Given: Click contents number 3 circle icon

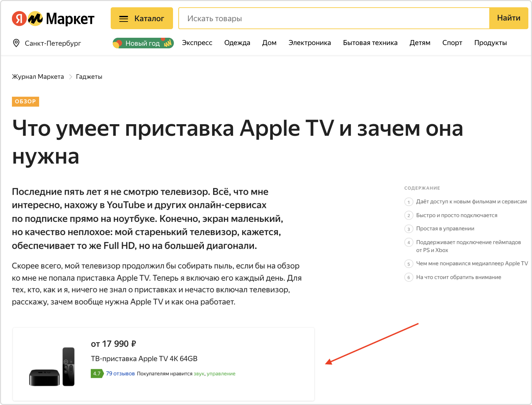Looking at the screenshot, I should tap(409, 229).
